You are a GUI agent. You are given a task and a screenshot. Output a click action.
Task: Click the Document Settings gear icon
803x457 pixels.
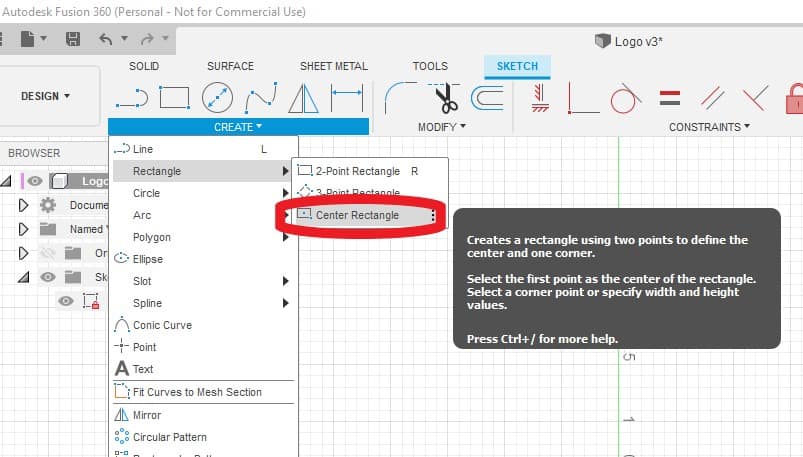click(x=48, y=205)
